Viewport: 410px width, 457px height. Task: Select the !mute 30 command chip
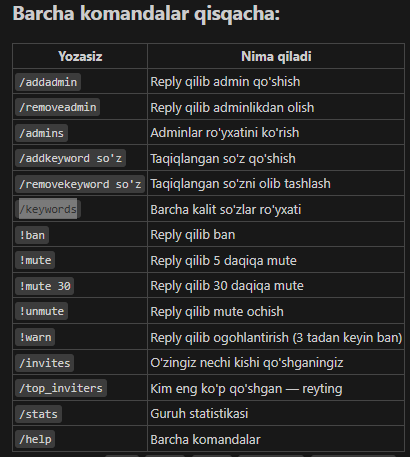(45, 286)
